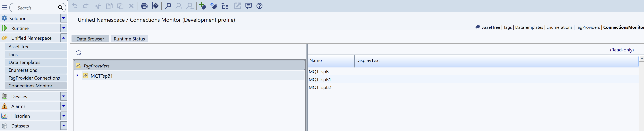
Task: Switch to the Runtime Status tab
Action: click(x=129, y=39)
